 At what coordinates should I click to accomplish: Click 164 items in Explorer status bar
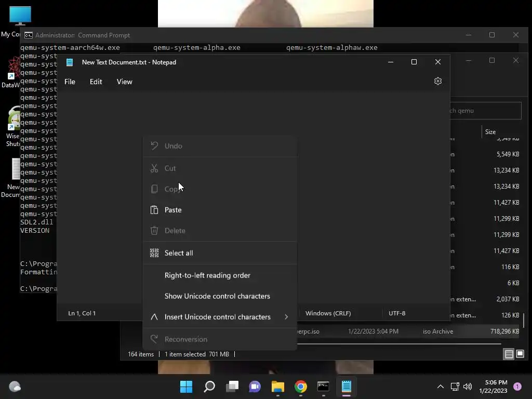[141, 354]
